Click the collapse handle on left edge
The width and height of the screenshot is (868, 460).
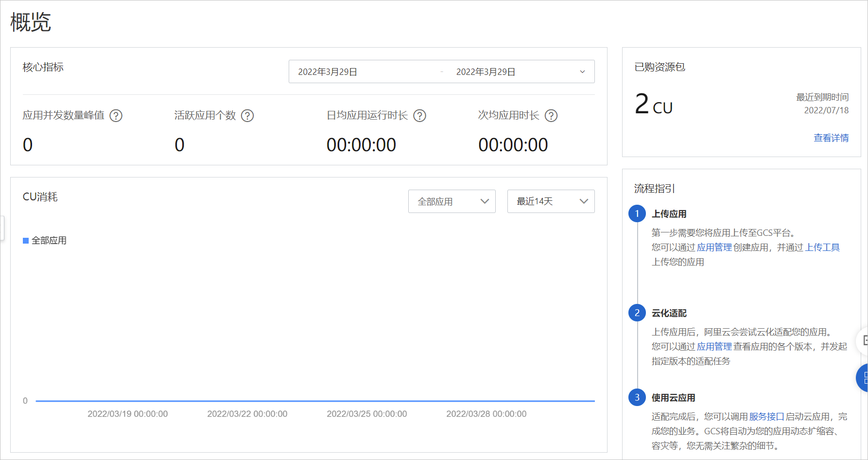2,228
